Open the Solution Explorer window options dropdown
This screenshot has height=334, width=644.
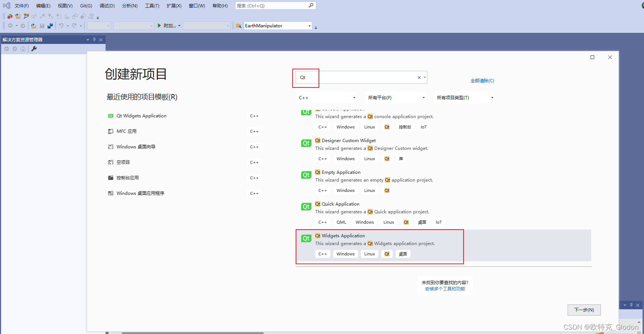coord(88,39)
